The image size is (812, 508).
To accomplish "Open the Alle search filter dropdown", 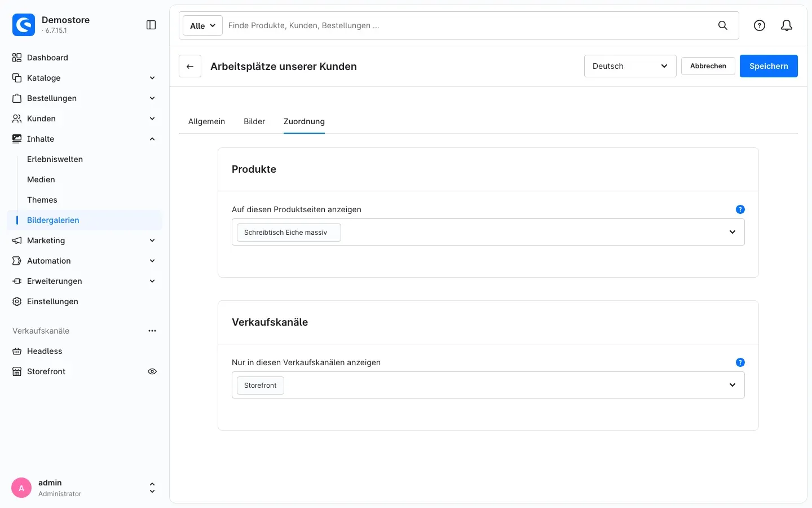I will [x=202, y=25].
